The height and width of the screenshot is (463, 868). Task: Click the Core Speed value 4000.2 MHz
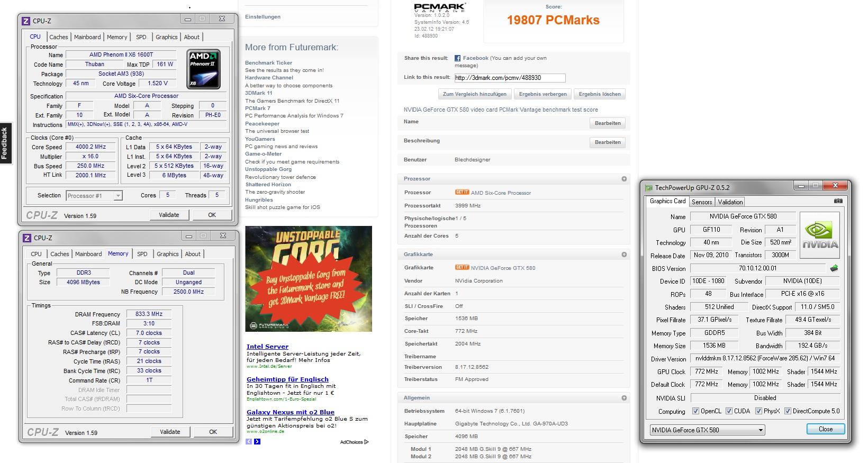pos(91,147)
